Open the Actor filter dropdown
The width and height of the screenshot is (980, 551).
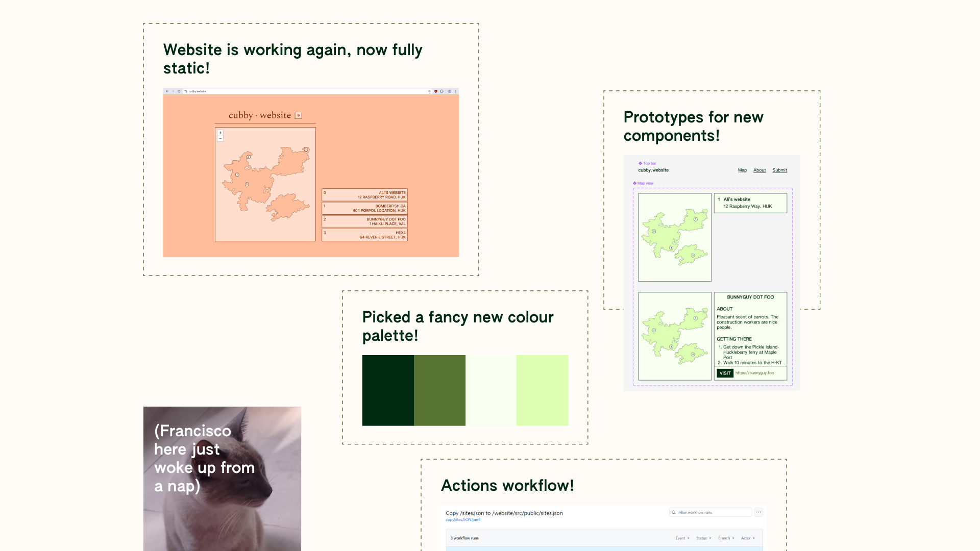[x=748, y=538]
